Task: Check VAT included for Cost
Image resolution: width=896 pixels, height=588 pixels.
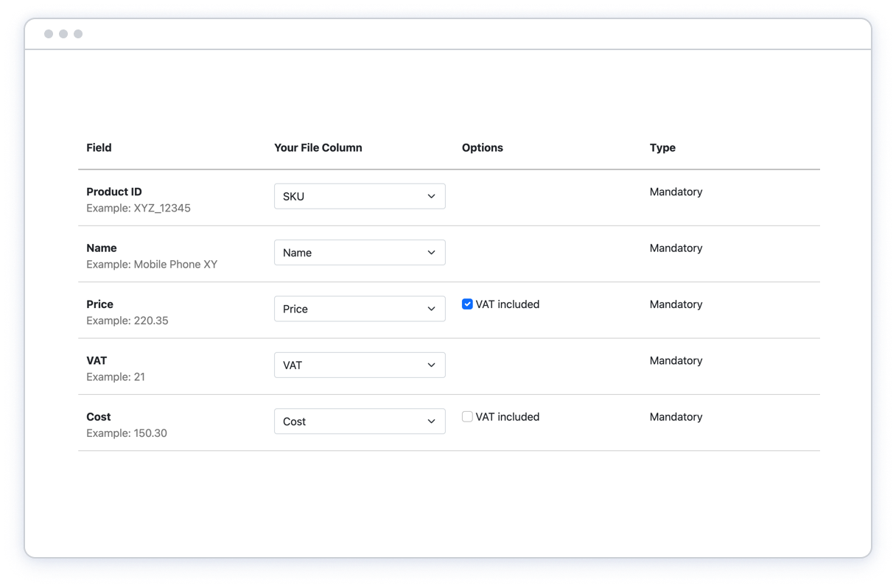Action: pos(467,416)
